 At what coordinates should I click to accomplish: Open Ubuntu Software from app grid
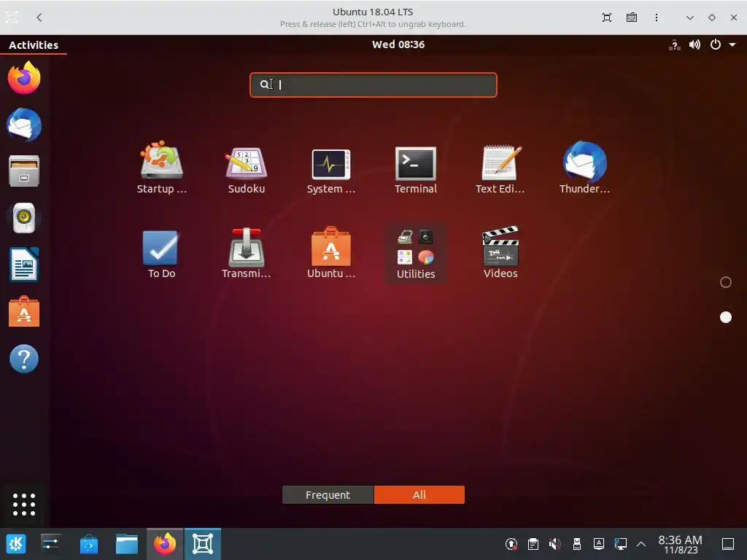(331, 252)
